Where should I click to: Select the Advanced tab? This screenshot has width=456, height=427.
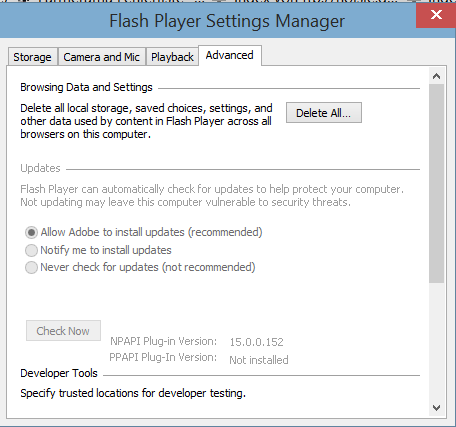click(x=230, y=55)
